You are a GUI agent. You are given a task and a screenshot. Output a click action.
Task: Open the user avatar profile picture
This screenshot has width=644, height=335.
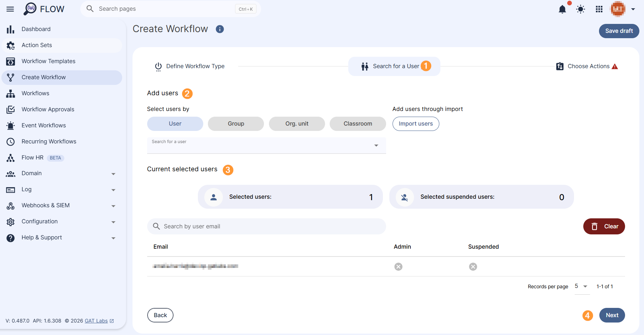pyautogui.click(x=618, y=9)
